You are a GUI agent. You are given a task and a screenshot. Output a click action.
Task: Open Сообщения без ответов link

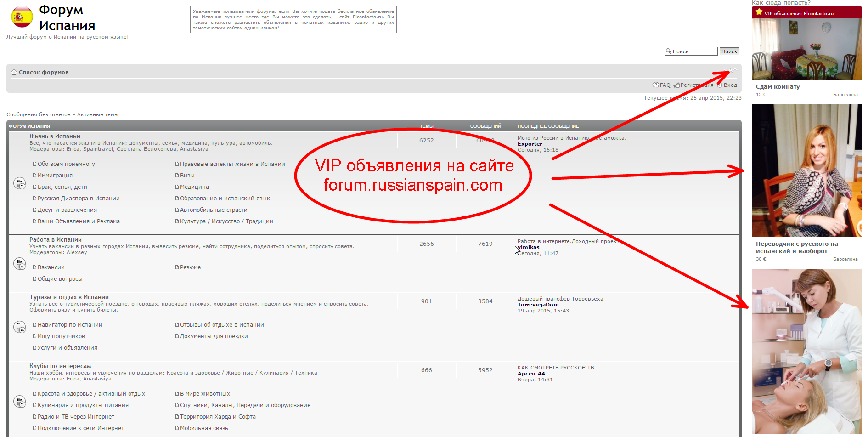[x=39, y=114]
